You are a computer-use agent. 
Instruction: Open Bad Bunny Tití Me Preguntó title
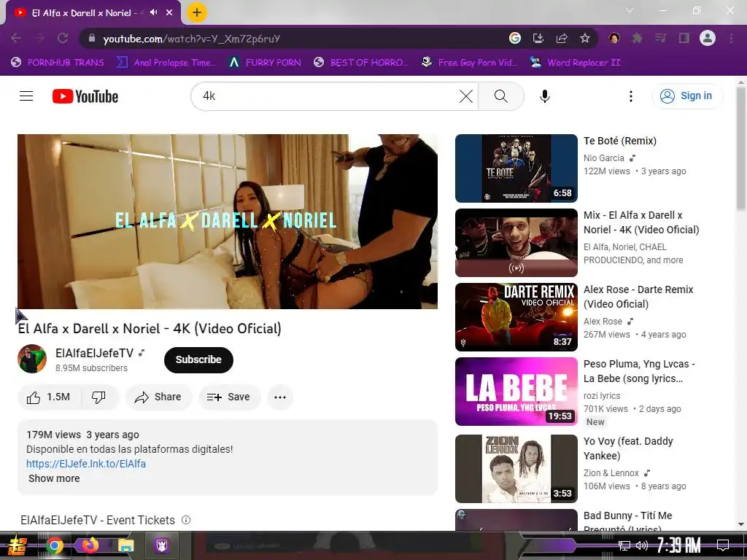point(627,521)
